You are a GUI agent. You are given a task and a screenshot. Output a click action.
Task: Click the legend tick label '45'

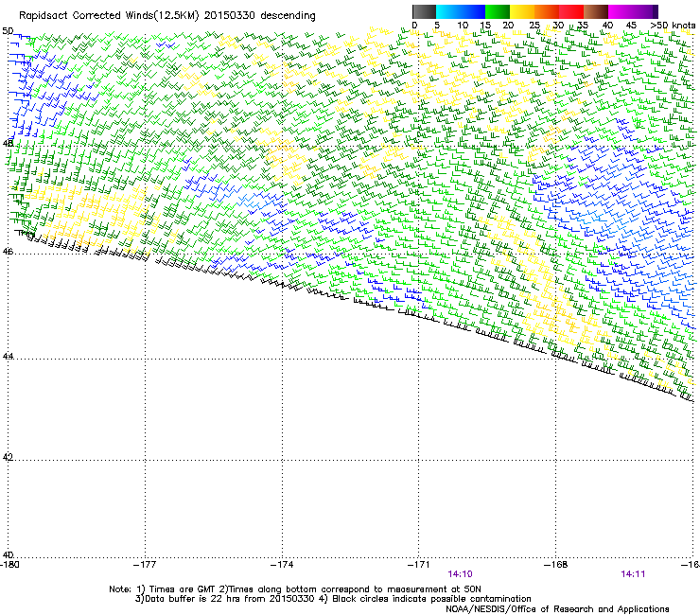pos(631,26)
